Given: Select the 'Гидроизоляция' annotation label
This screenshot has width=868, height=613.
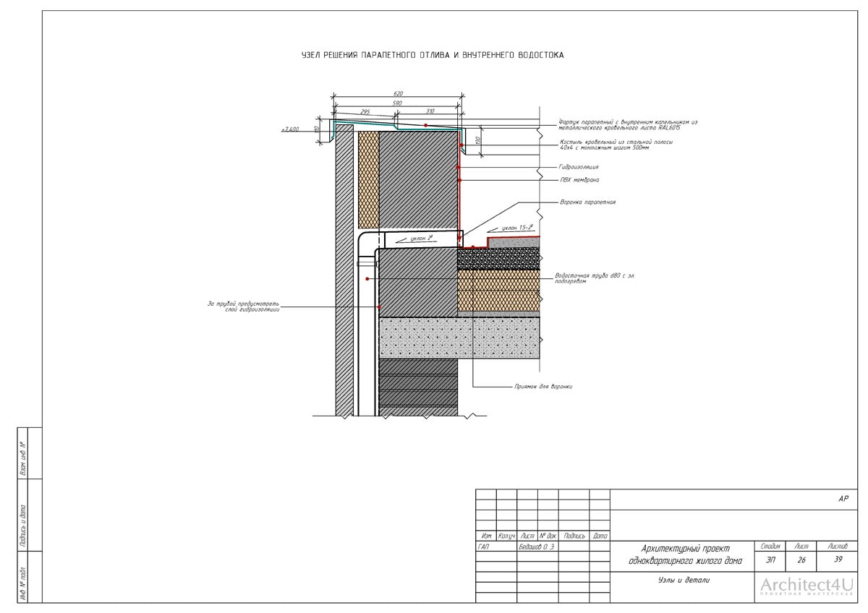Looking at the screenshot, I should tap(579, 167).
